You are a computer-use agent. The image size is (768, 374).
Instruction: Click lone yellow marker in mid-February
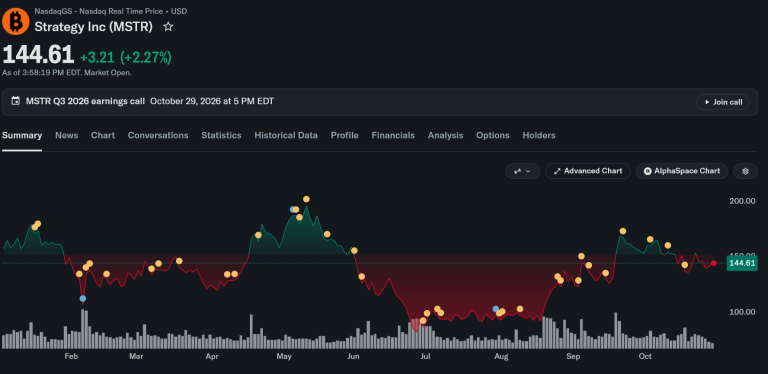click(106, 274)
